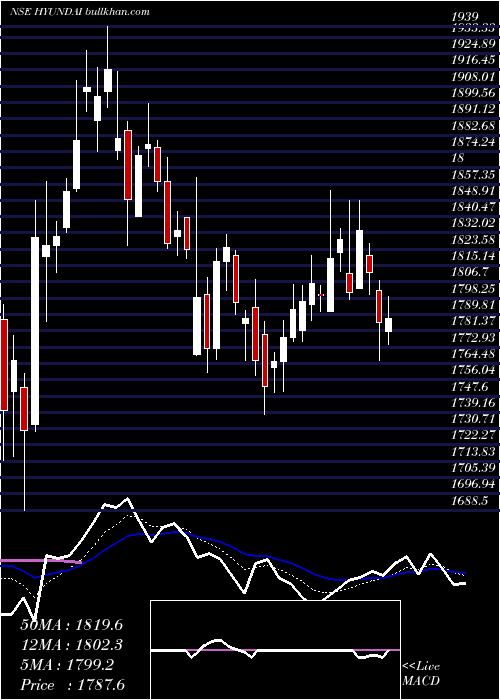
Task: Click the 1815.14 price axis label
Action: click(x=474, y=256)
